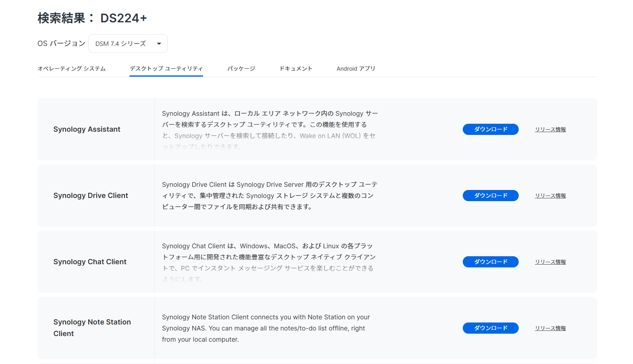Download Synology Note Station Client
The height and width of the screenshot is (364, 633).
pos(491,328)
